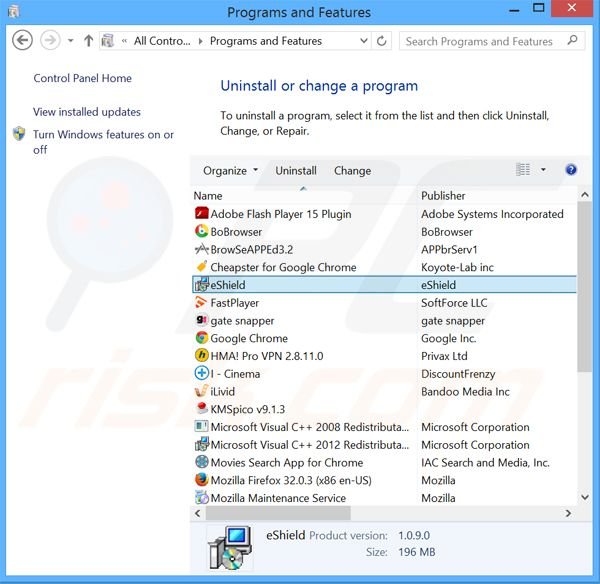
Task: Click the Mozilla Maintenance Service icon
Action: [x=201, y=498]
